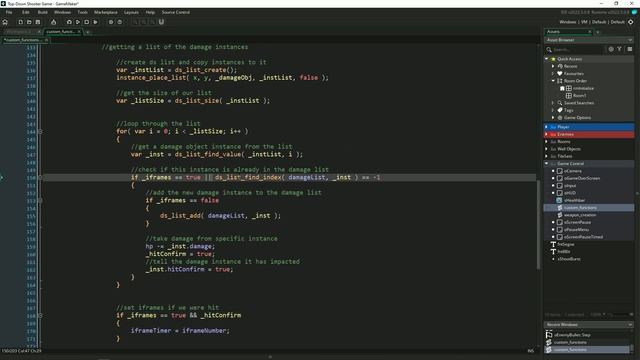Open the File menu
Viewport: 640px width, 360px height.
pyautogui.click(x=9, y=12)
